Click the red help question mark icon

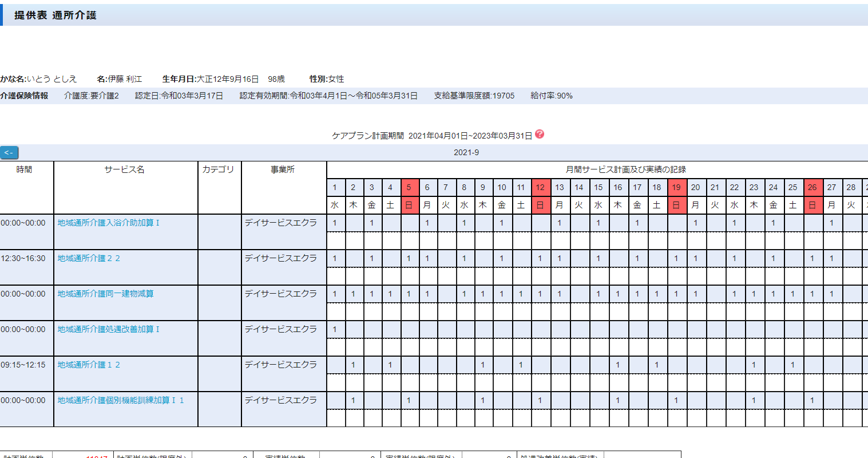click(540, 135)
